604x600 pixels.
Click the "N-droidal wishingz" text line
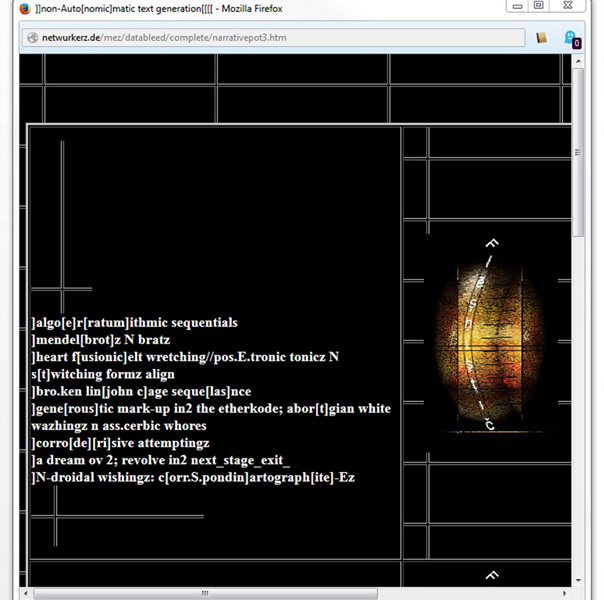[x=193, y=478]
